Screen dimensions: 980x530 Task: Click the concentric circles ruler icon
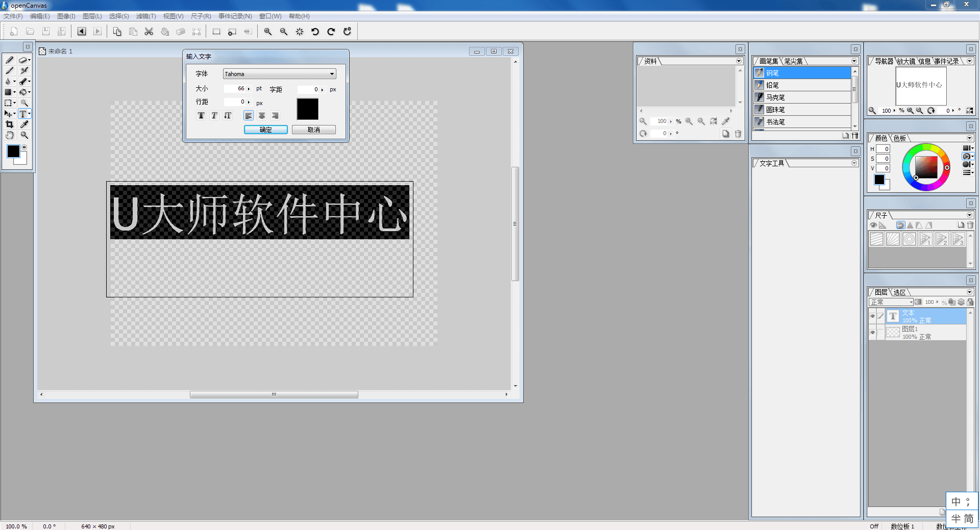(x=909, y=239)
